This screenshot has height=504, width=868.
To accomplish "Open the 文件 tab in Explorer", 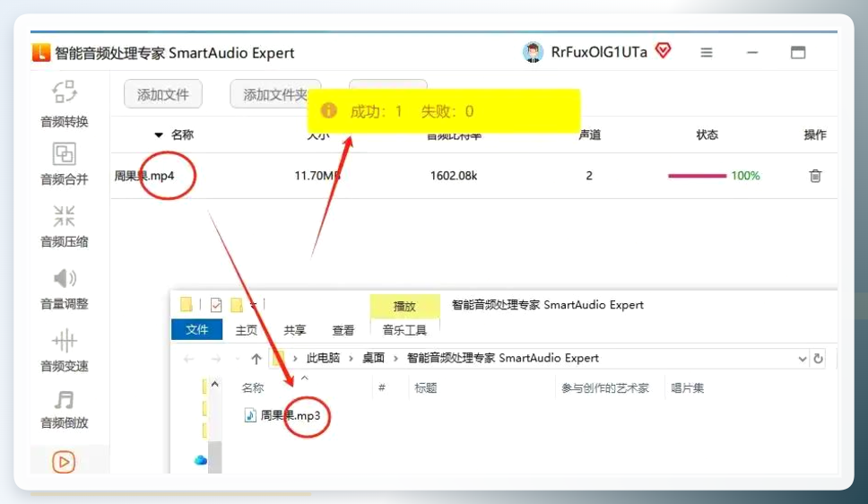I will pos(196,330).
